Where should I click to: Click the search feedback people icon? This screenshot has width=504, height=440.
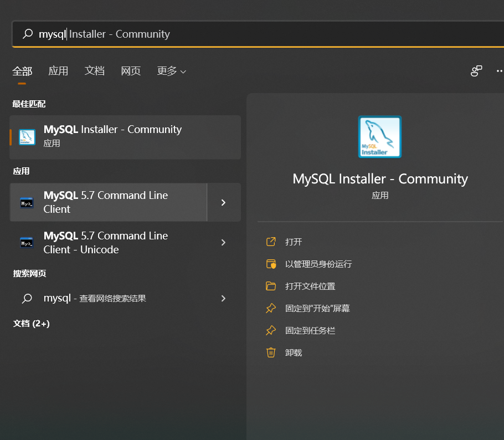click(x=476, y=71)
